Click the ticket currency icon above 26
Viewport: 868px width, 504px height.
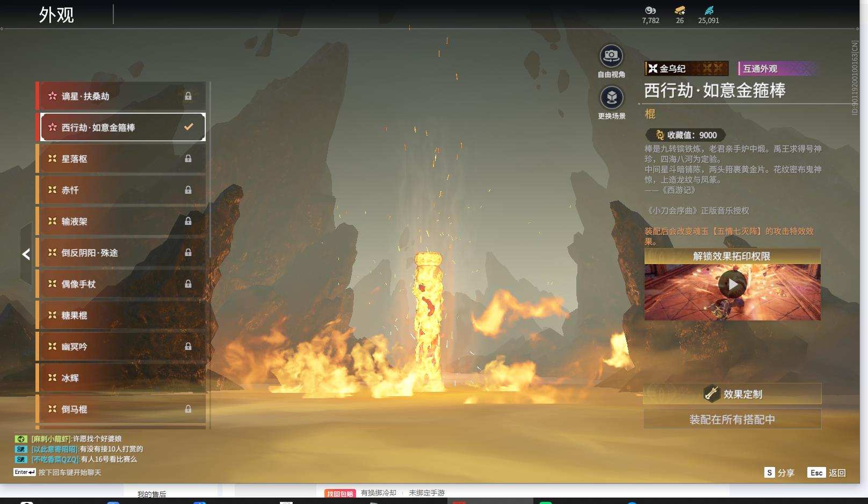coord(680,10)
